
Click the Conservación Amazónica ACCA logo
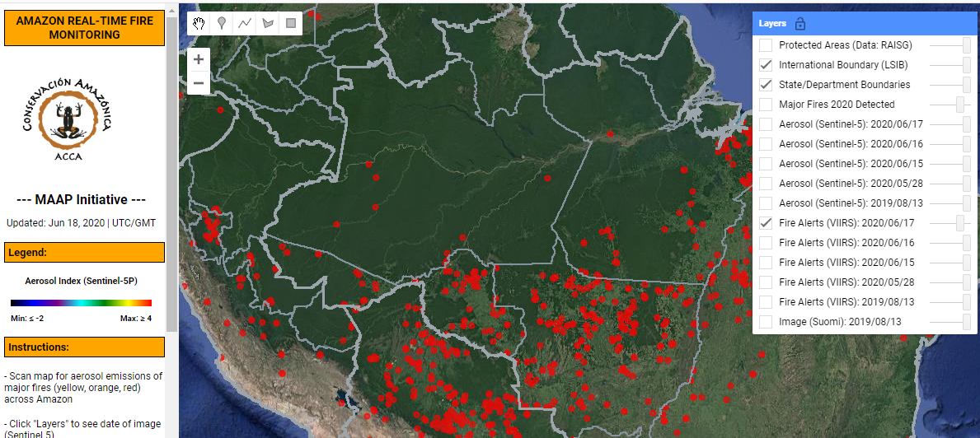(x=66, y=119)
